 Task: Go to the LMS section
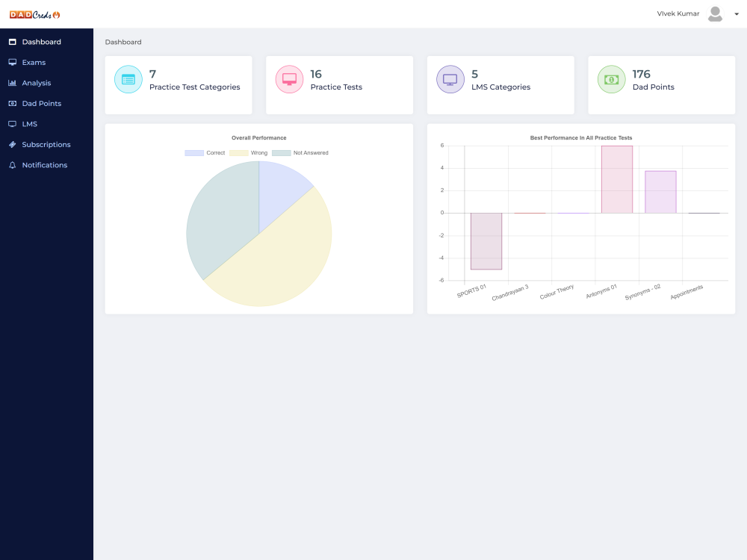point(29,124)
